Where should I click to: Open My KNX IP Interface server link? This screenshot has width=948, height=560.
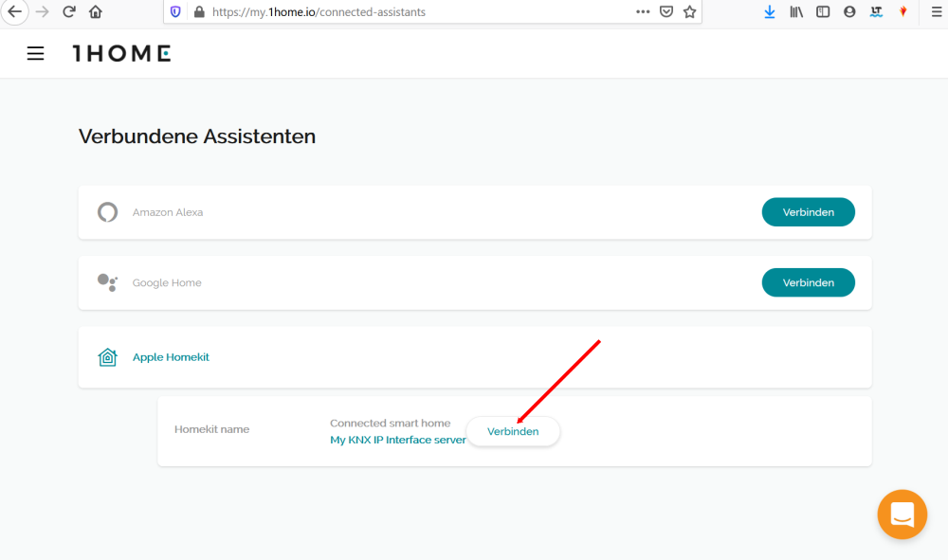398,440
